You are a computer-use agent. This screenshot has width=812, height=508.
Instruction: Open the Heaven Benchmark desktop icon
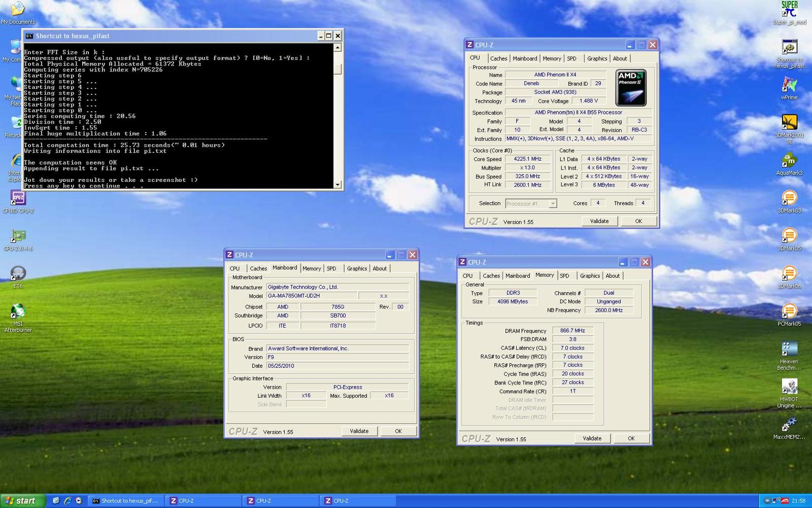click(x=789, y=355)
